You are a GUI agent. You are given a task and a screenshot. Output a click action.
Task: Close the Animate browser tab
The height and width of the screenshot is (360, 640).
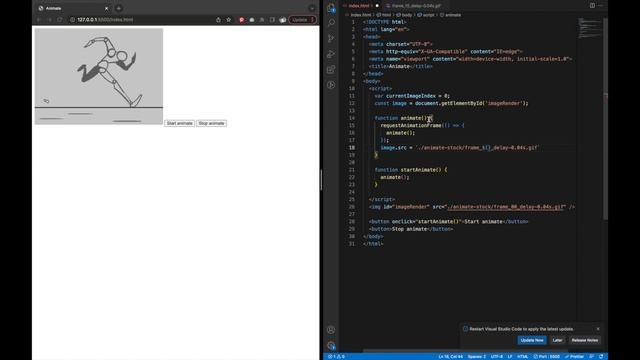[107, 8]
